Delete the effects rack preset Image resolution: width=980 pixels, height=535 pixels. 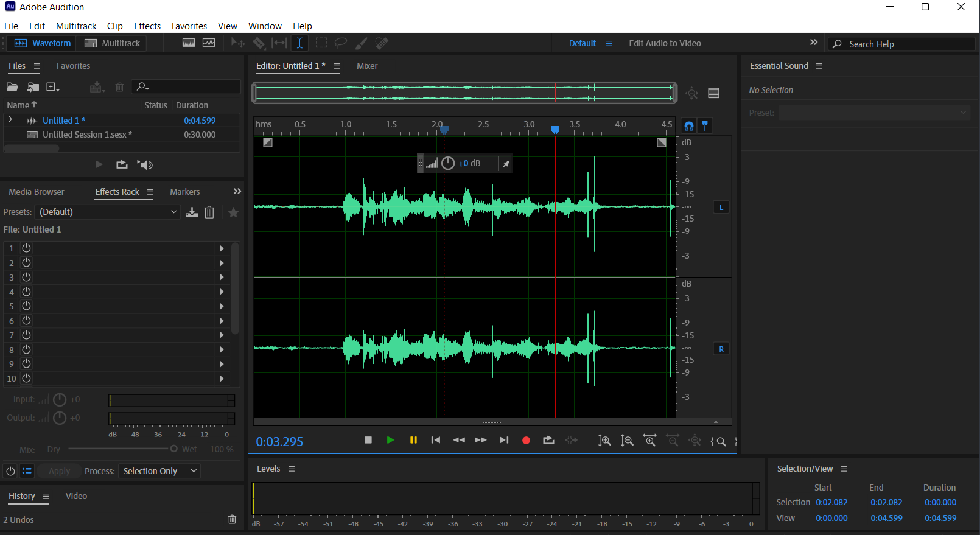tap(209, 212)
